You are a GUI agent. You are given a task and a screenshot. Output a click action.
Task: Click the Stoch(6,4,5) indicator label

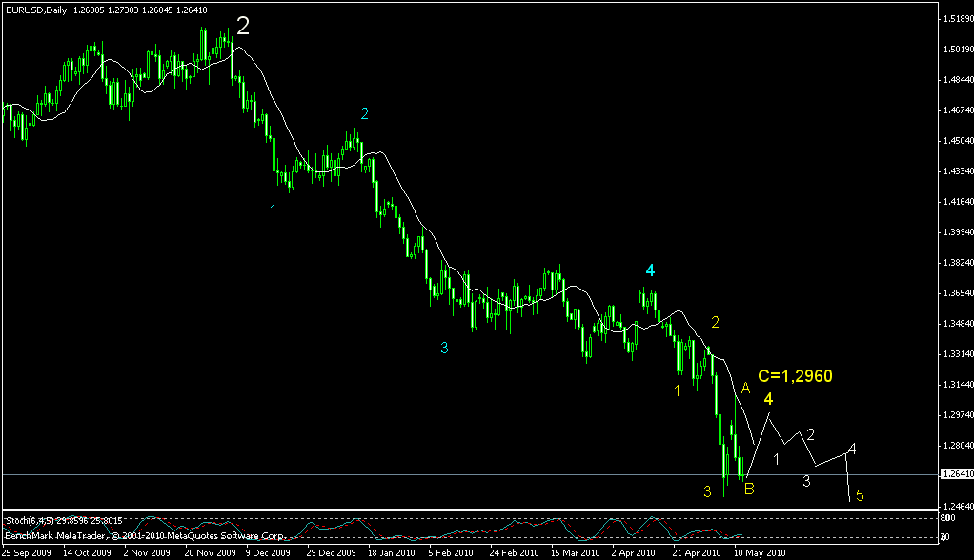tap(64, 521)
